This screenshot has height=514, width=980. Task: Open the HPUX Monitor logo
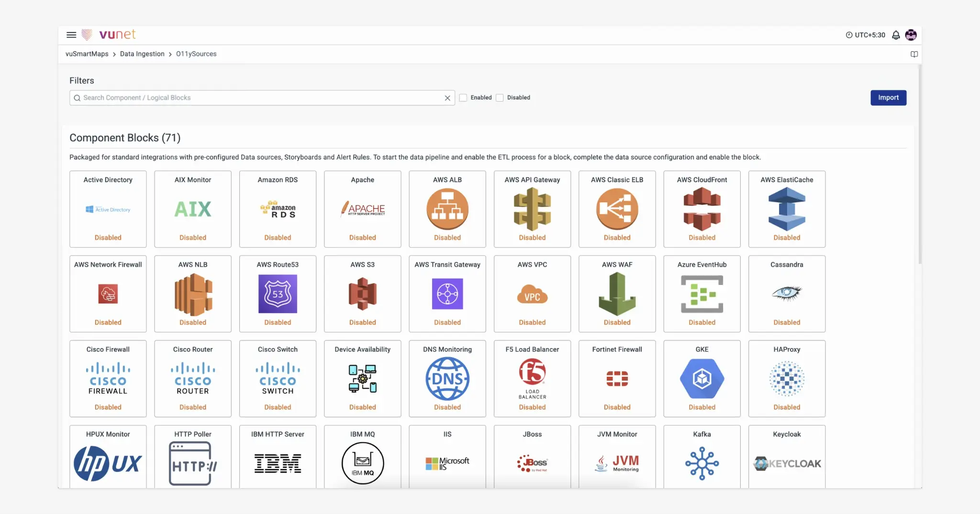(108, 463)
